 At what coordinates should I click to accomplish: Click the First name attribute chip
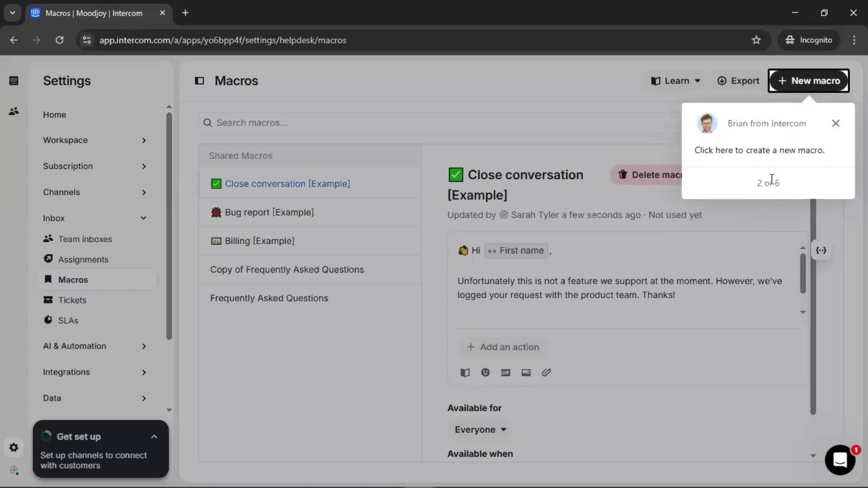516,251
